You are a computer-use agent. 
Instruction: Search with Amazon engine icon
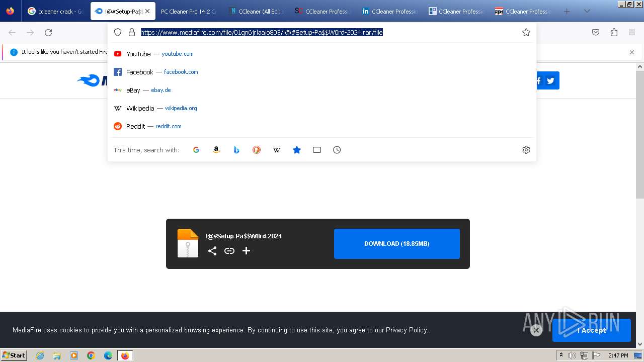(x=216, y=150)
